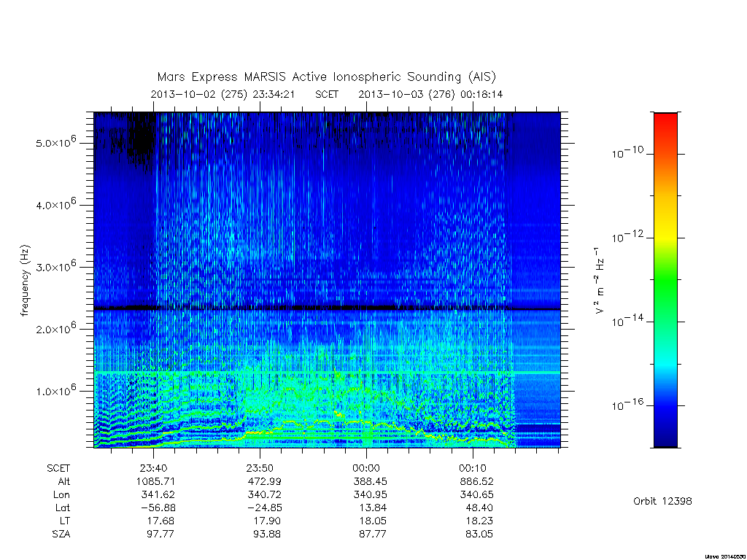Click the 'Orbit 12398' label
The height and width of the screenshot is (560, 747).
pos(662,502)
